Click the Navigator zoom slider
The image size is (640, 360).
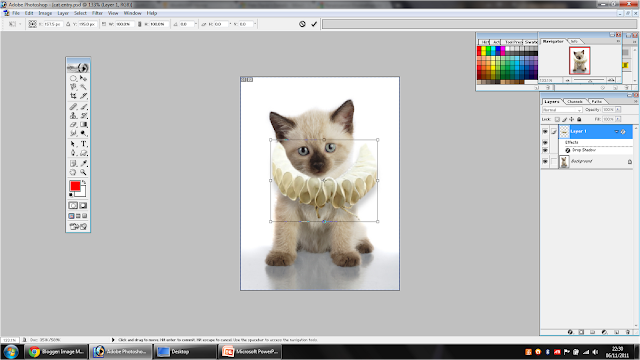point(589,80)
